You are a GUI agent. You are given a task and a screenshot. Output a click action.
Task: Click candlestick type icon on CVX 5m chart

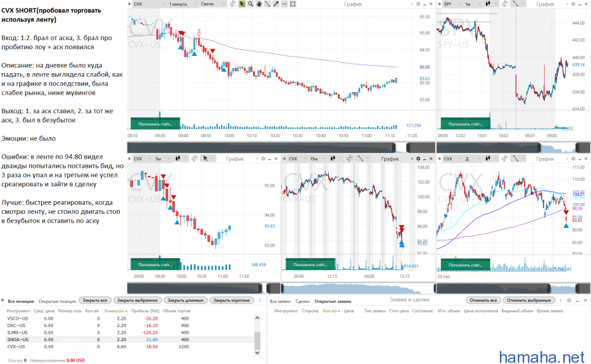[177, 159]
